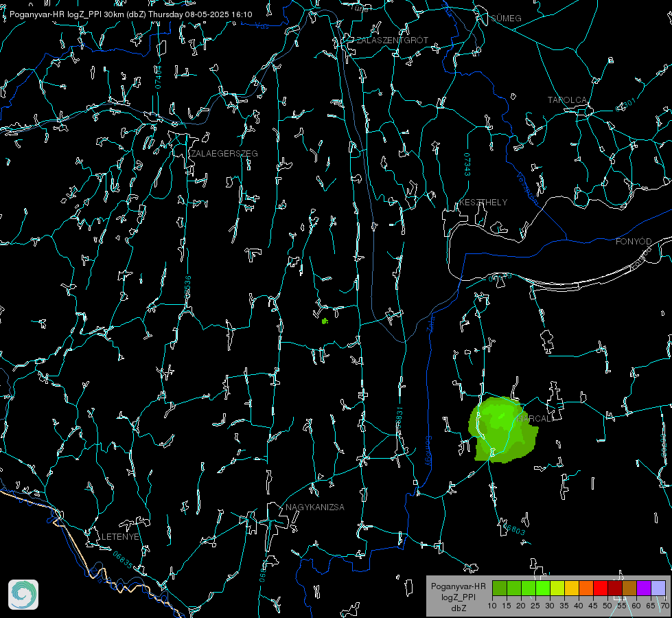Click the brown 55–60 dBZ legend swatch
672x618 pixels.
point(629,588)
